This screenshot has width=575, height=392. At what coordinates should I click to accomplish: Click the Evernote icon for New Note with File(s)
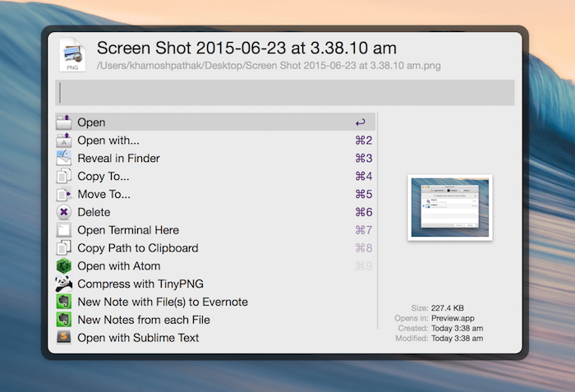(x=64, y=302)
